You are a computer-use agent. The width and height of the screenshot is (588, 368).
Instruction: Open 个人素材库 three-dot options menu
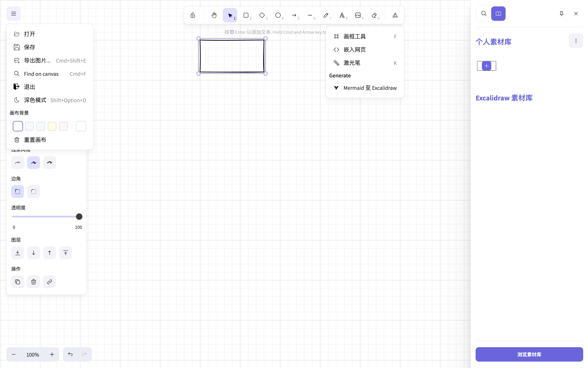(576, 41)
